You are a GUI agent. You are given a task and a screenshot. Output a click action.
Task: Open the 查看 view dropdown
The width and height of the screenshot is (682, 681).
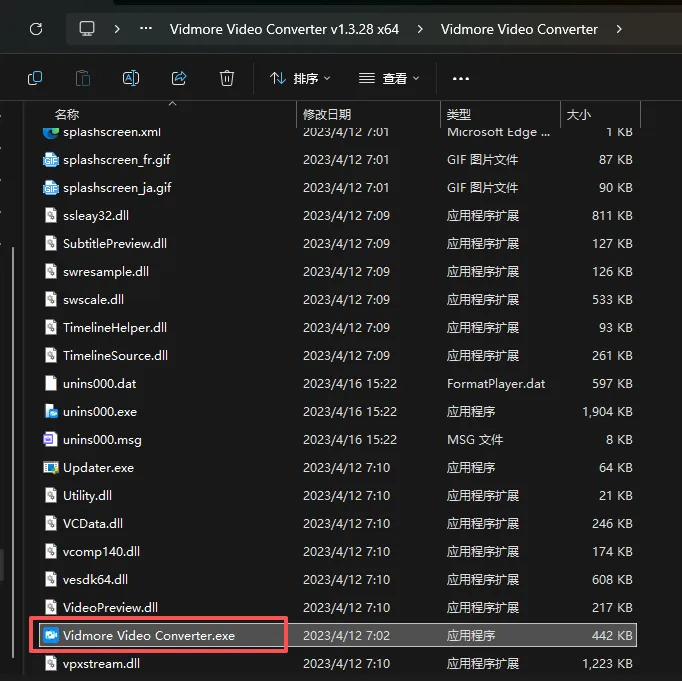[x=389, y=78]
